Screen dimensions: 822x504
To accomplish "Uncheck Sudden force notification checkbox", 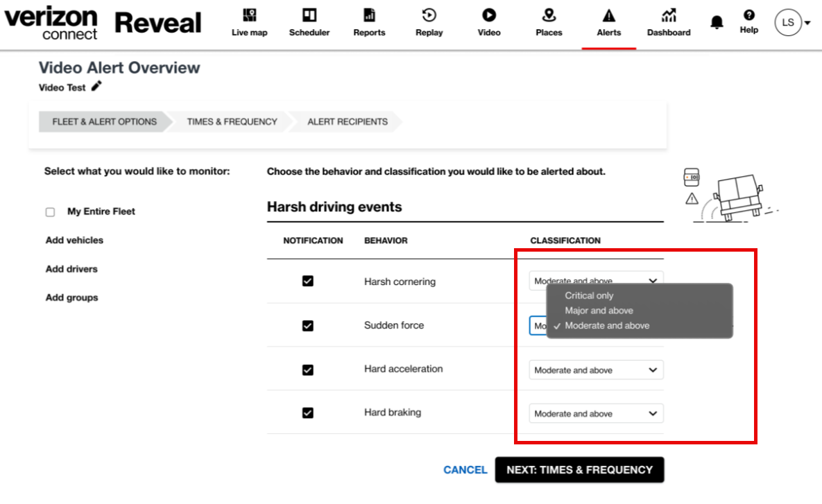I will pos(308,326).
